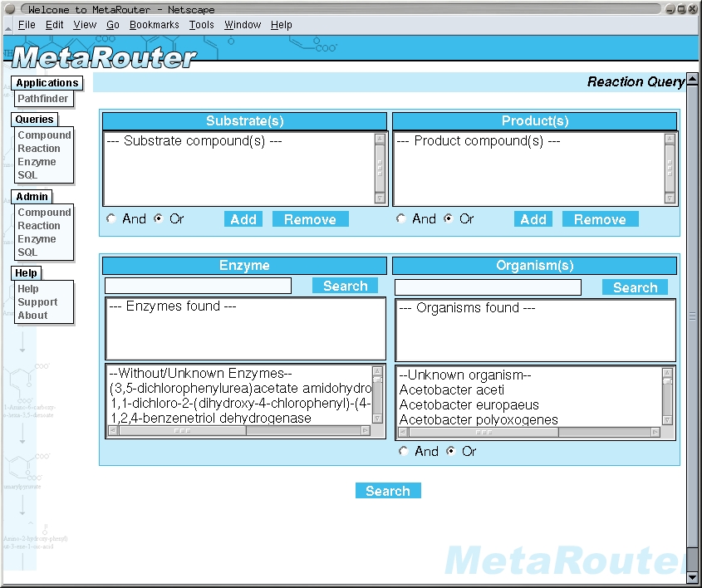This screenshot has height=588, width=702.
Task: Click the down arrow of the Product list scrollbar
Action: coord(670,198)
